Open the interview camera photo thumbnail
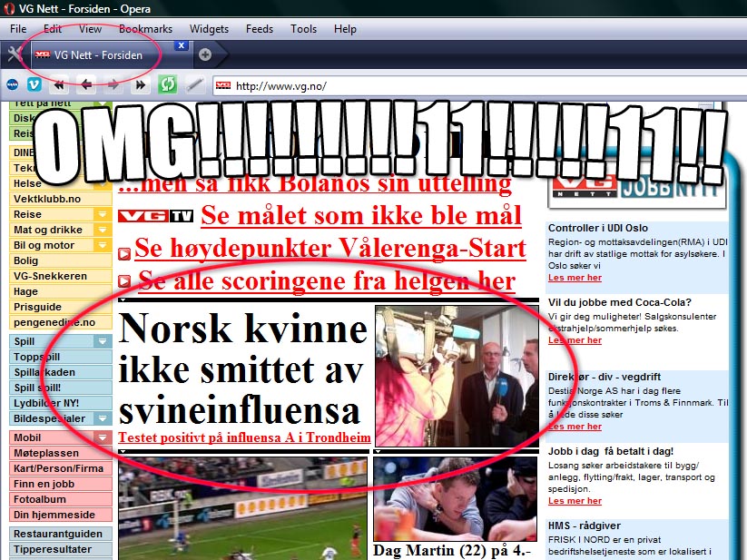Viewport: 747px width, 560px height. pyautogui.click(x=457, y=376)
